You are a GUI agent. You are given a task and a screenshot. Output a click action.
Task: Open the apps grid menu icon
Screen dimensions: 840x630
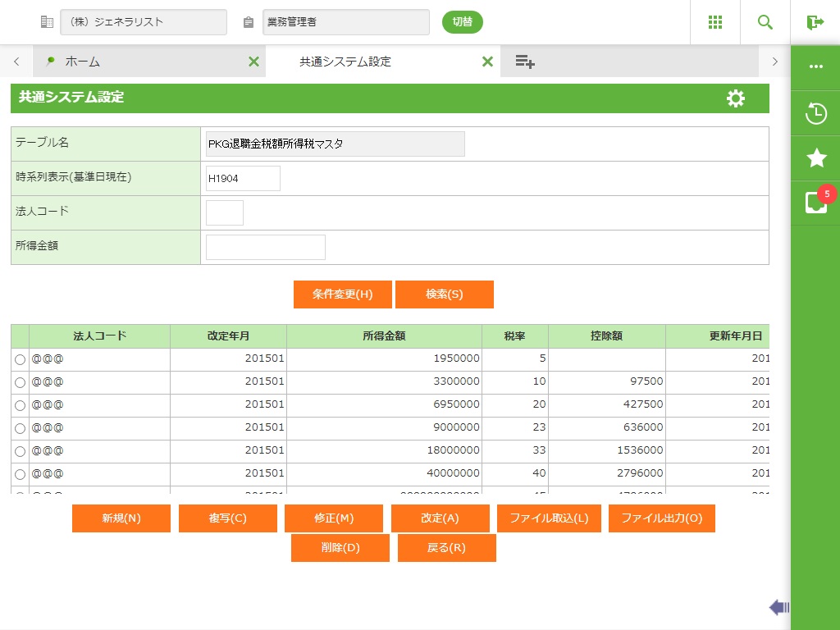tap(715, 22)
